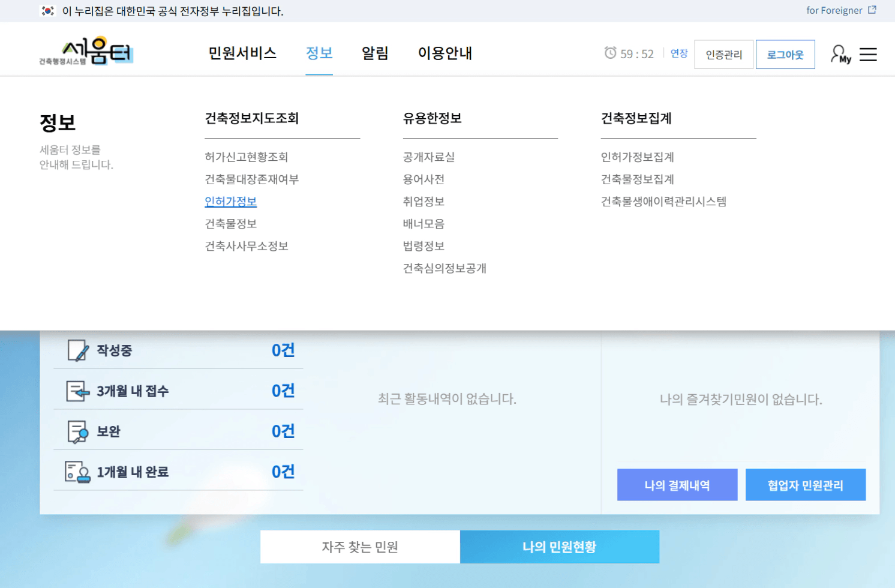The width and height of the screenshot is (895, 588).
Task: Open the 이용안내 menu
Action: 445,53
